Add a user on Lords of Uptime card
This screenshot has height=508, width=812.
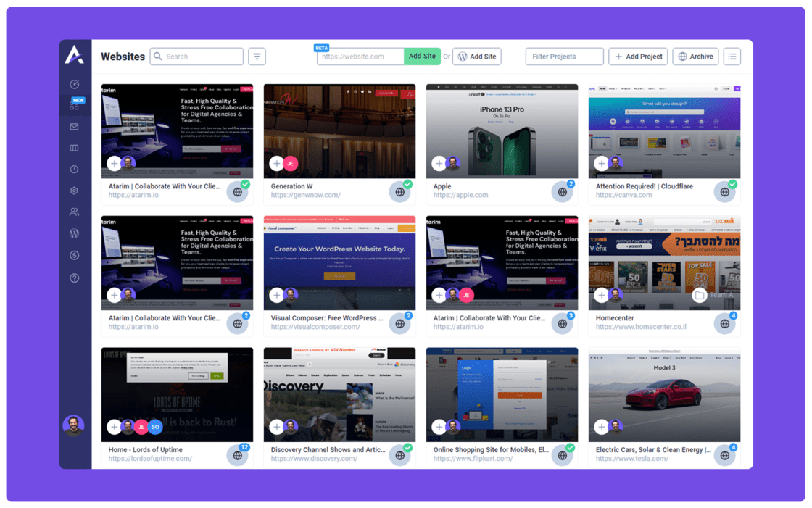(114, 427)
